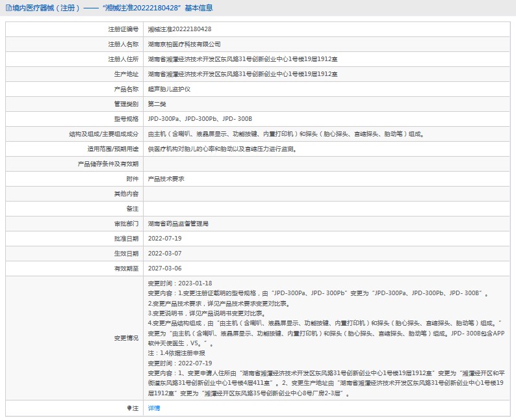This screenshot has width=516, height=420.
Task: Select model spec JPD-300Pa、JPD-300Pb、JPD- 300B value
Action: [200, 119]
